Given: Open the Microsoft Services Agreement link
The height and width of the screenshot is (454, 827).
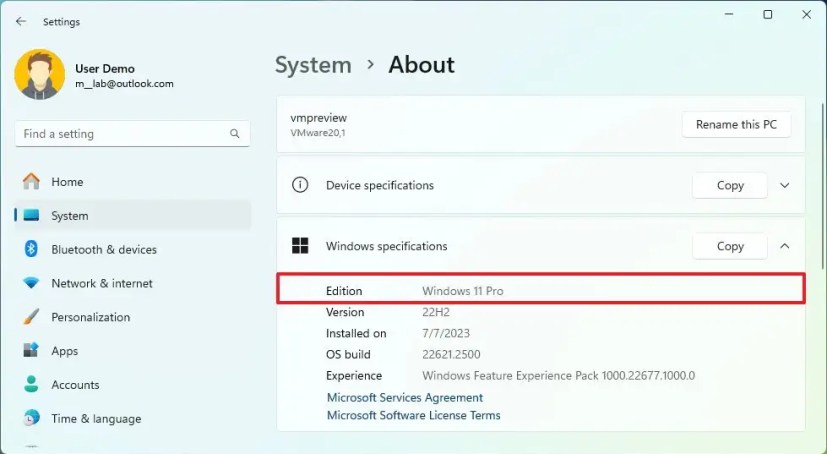Looking at the screenshot, I should click(x=405, y=398).
